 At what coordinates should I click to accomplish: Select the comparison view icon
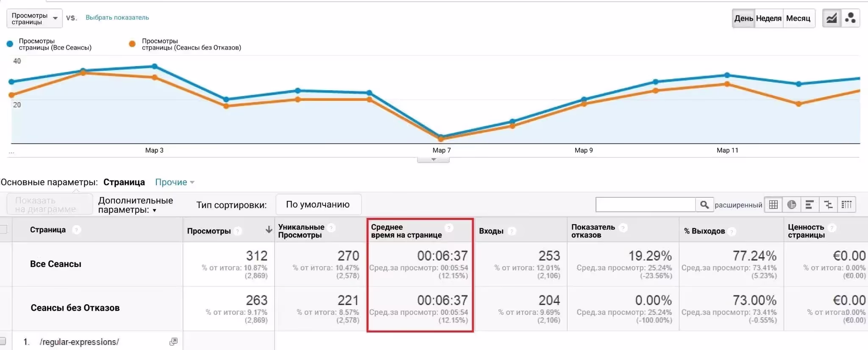828,205
